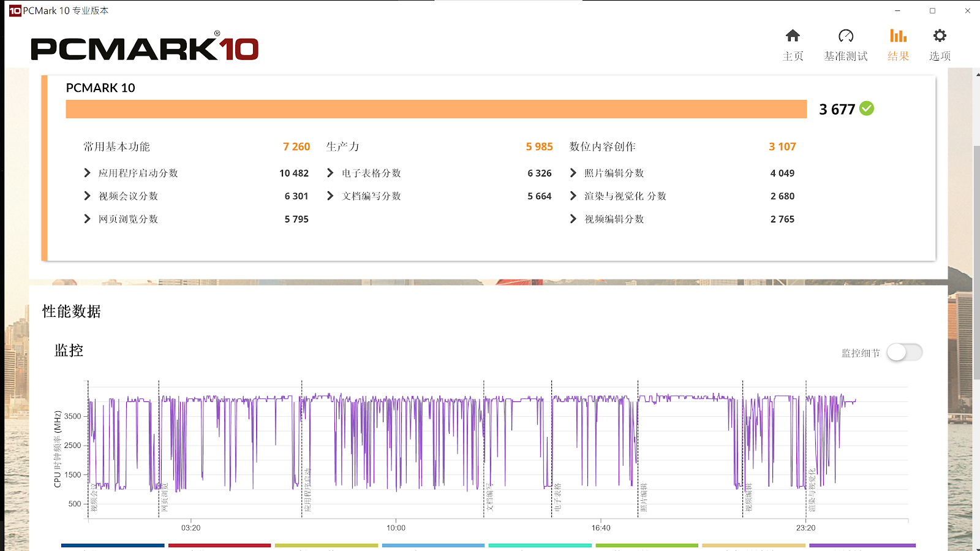Click the 应用程序启动 value 10 482
The width and height of the screenshot is (980, 551).
point(294,173)
